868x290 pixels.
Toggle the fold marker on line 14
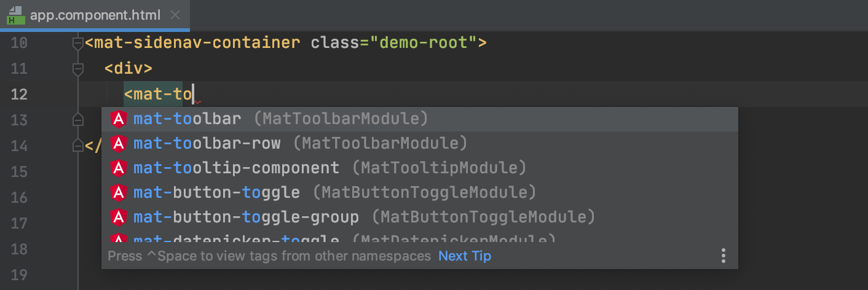tap(77, 146)
